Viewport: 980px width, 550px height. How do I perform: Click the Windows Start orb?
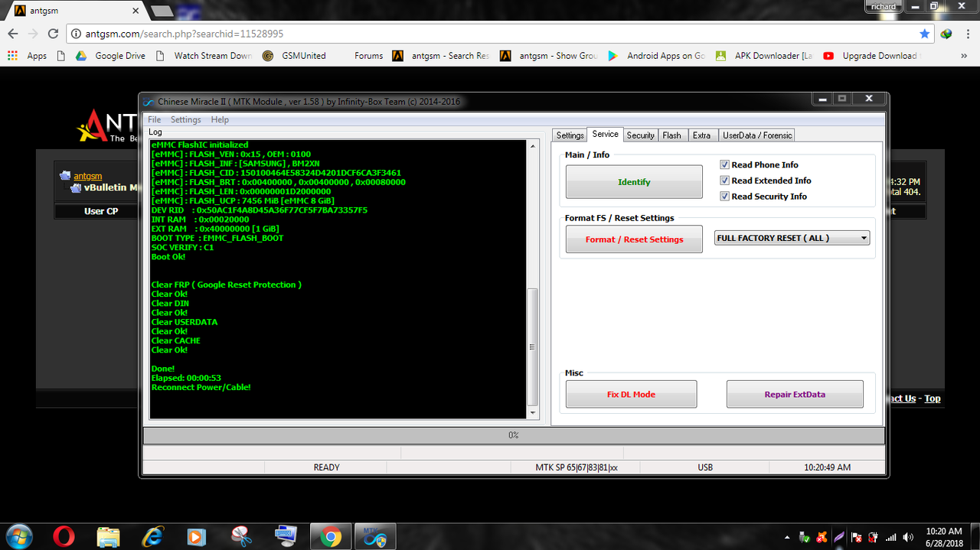(x=18, y=536)
